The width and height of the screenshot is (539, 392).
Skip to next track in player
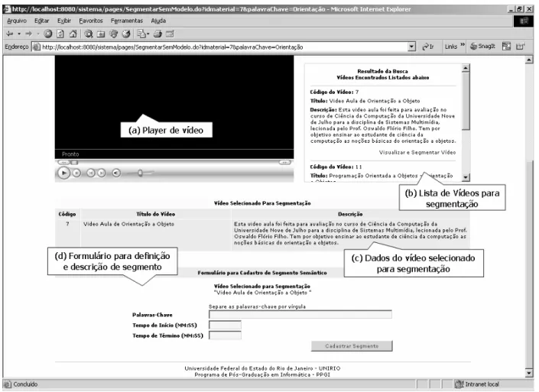(x=102, y=173)
